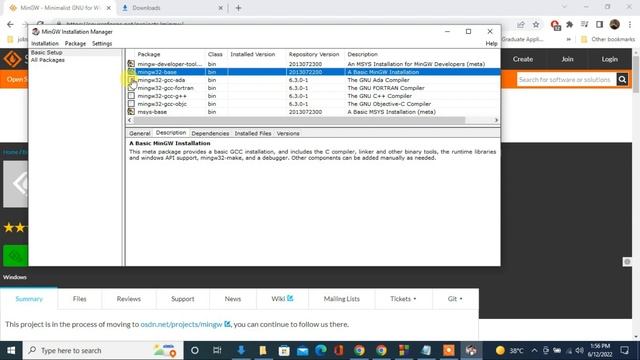Open Microsoft Edge from the taskbar
The image size is (640, 360).
321,350
